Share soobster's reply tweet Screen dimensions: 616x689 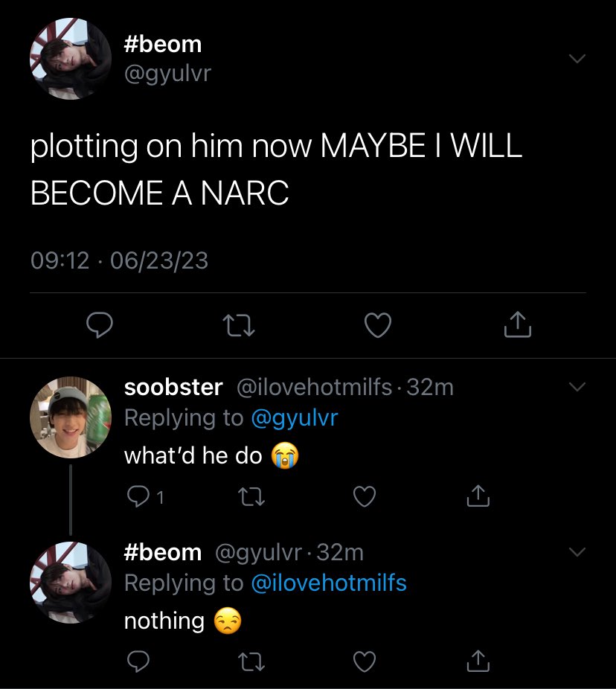[x=478, y=496]
